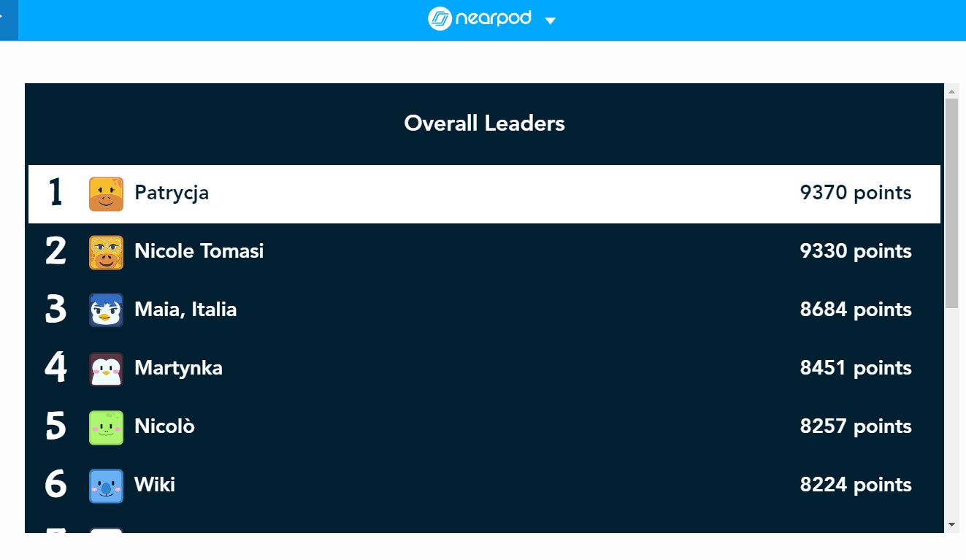Click Patrycja's 9370 points score
The image size is (966, 560).
coord(855,193)
